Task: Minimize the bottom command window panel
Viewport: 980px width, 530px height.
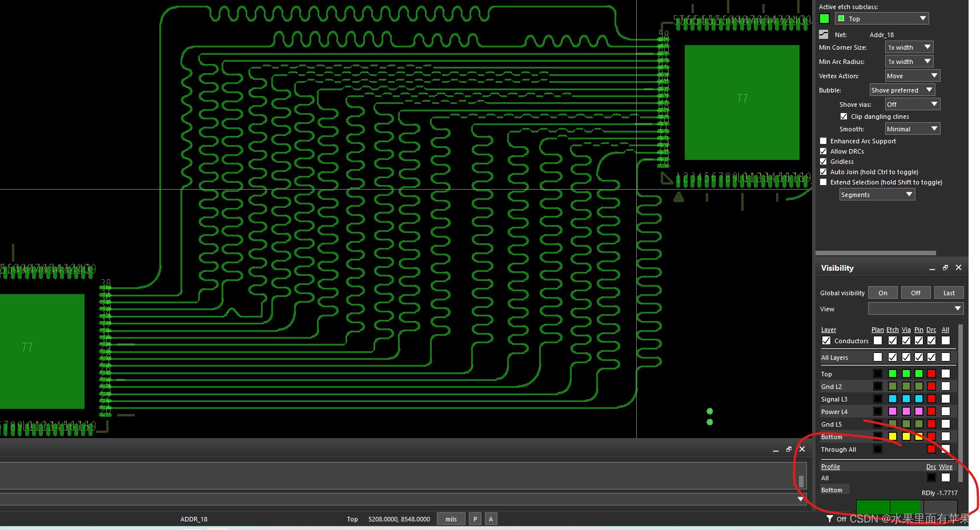Action: coord(776,451)
